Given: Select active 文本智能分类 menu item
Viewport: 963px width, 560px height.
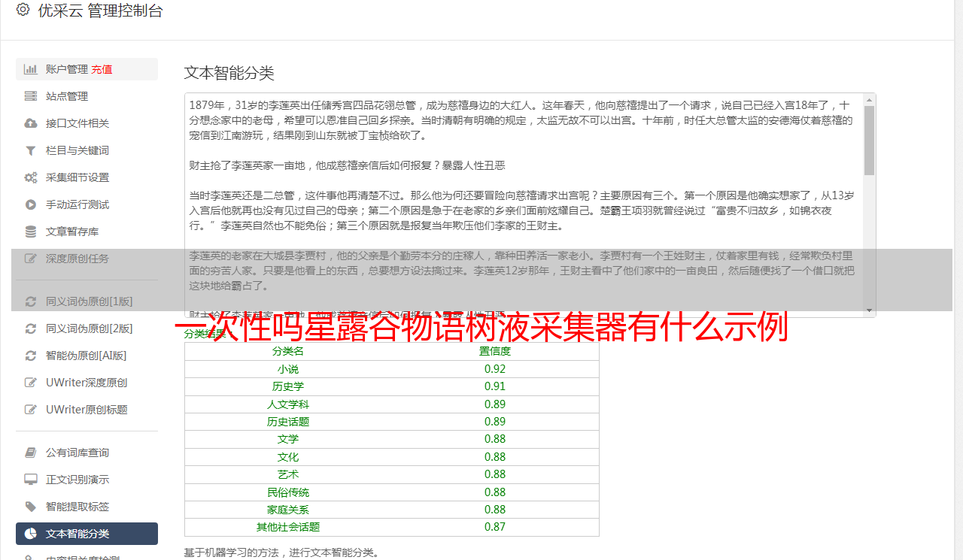Looking at the screenshot, I should [87, 534].
